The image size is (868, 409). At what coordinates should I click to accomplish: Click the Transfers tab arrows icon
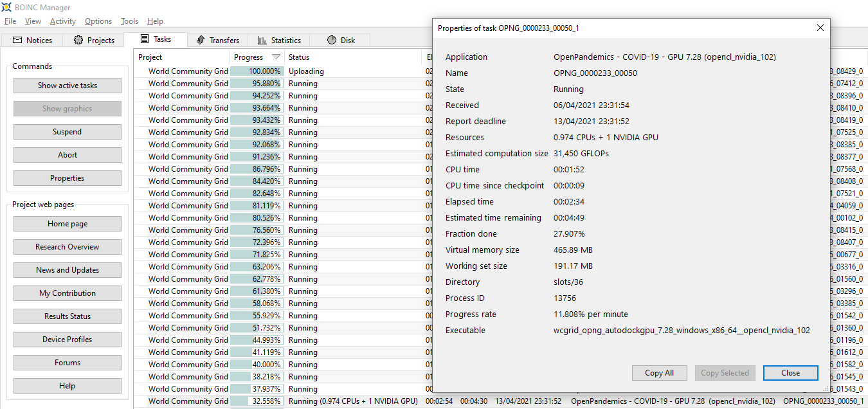[x=201, y=40]
